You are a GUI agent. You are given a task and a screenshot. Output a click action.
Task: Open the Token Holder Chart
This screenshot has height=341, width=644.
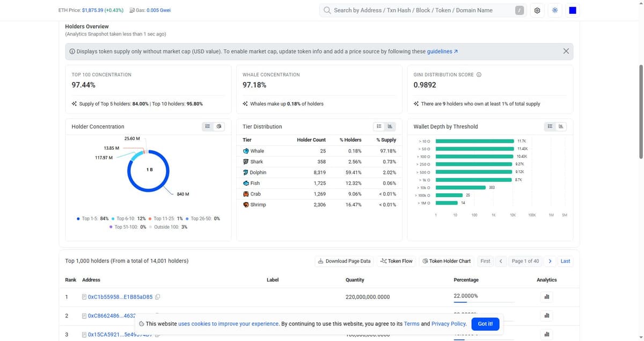pos(447,261)
